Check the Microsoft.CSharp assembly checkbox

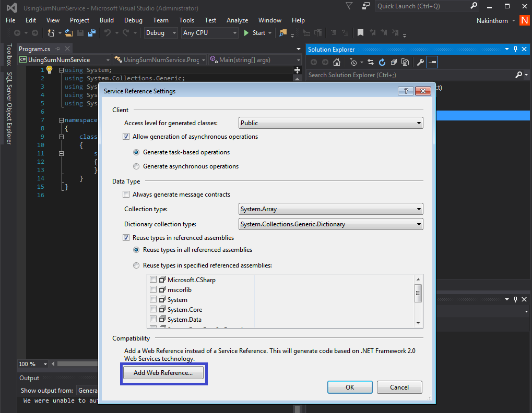click(153, 280)
